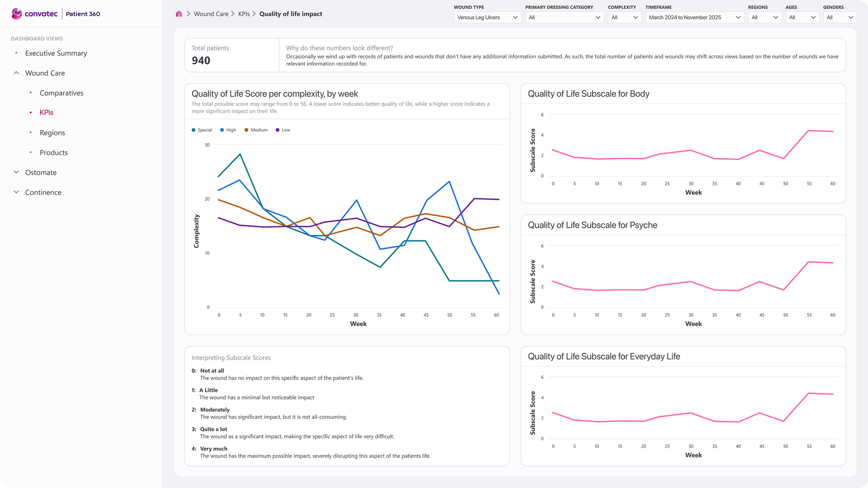Open the Wound Type dropdown
Viewport: 868px width, 488px height.
pyautogui.click(x=487, y=18)
